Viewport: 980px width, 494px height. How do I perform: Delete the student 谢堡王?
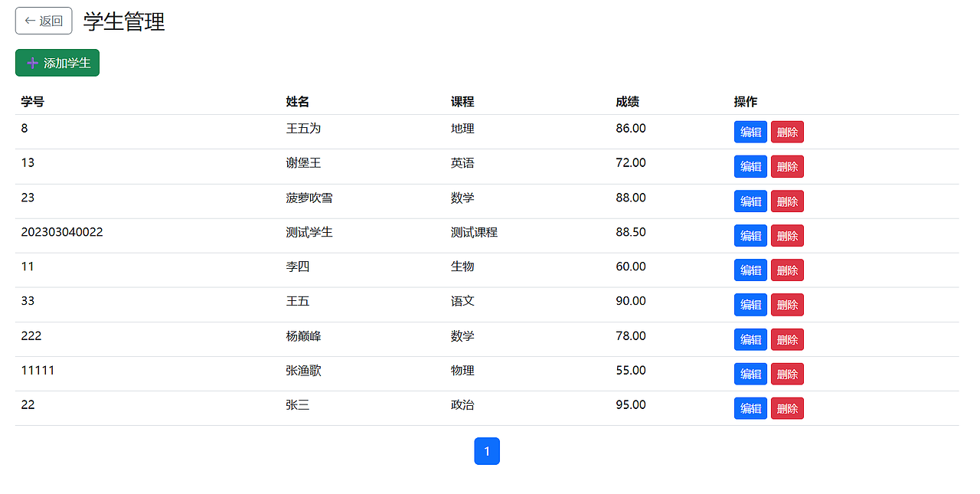[787, 166]
